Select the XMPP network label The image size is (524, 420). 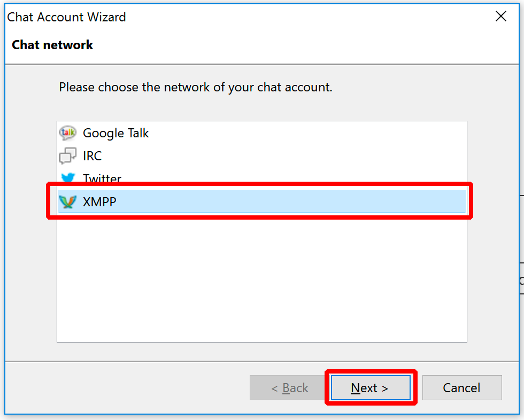tap(99, 201)
